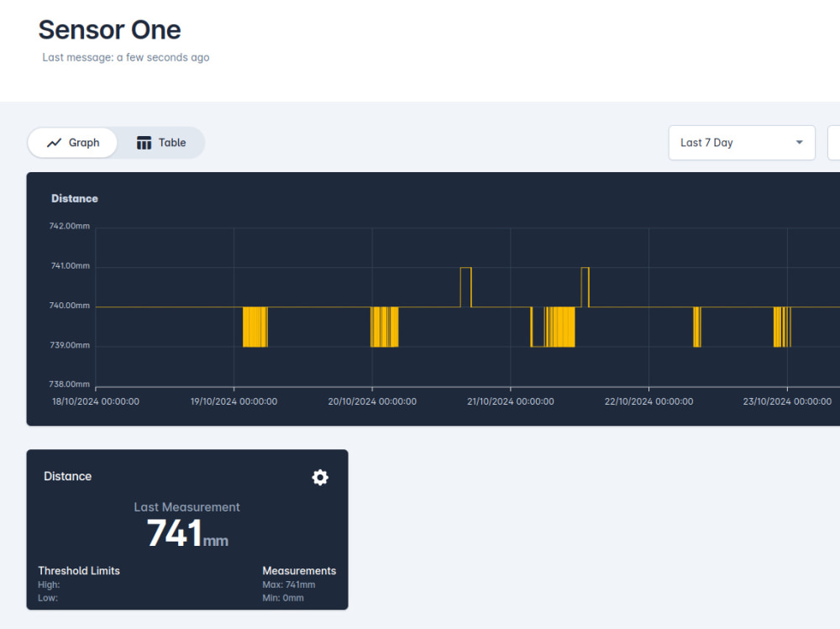
Task: Click the 'Last message: a few seconds ago' text
Action: point(126,57)
